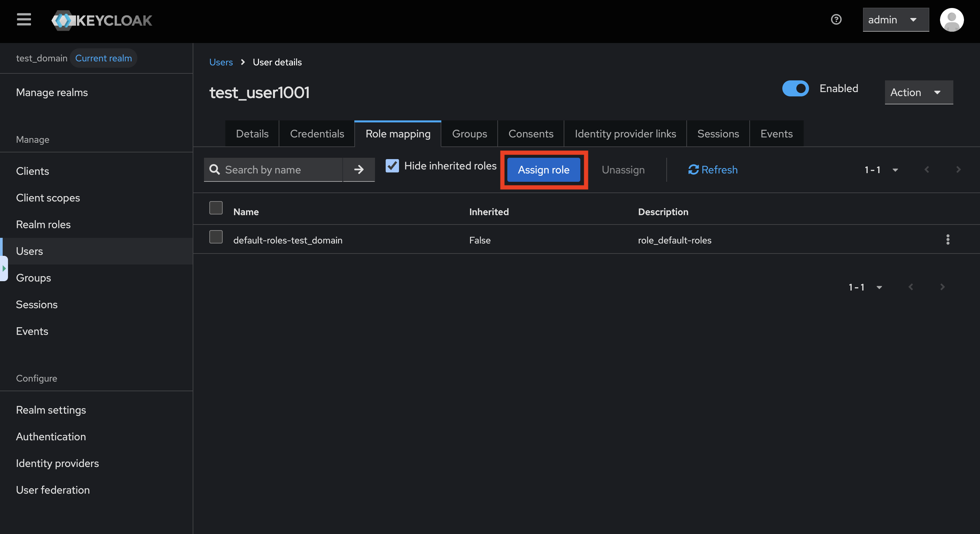Open the Action dropdown menu
This screenshot has height=534, width=980.
tap(918, 92)
